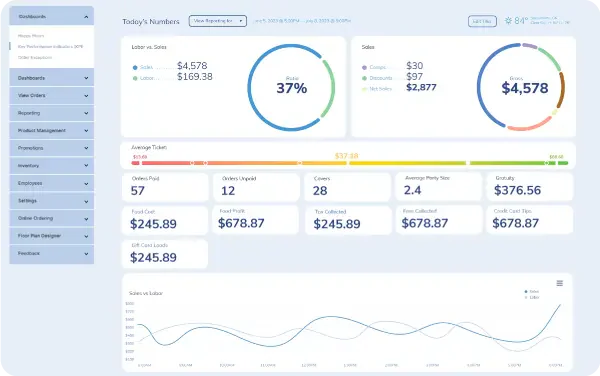Image resolution: width=600 pixels, height=376 pixels.
Task: Click the Edit Tiles button
Action: pos(482,21)
